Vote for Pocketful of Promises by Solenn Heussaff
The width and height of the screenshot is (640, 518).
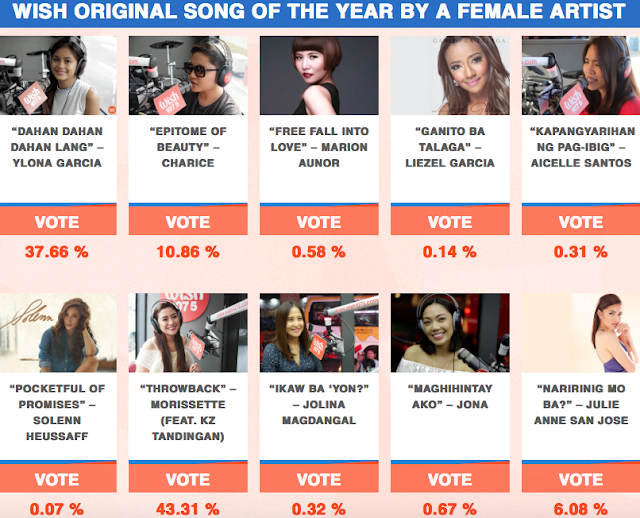pos(58,478)
